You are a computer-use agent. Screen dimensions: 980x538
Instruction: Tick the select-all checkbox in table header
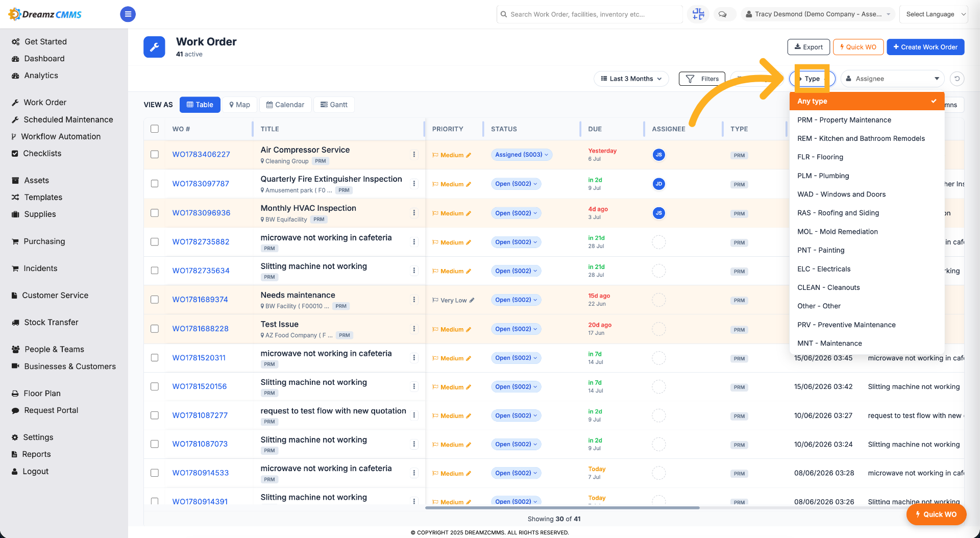click(155, 129)
